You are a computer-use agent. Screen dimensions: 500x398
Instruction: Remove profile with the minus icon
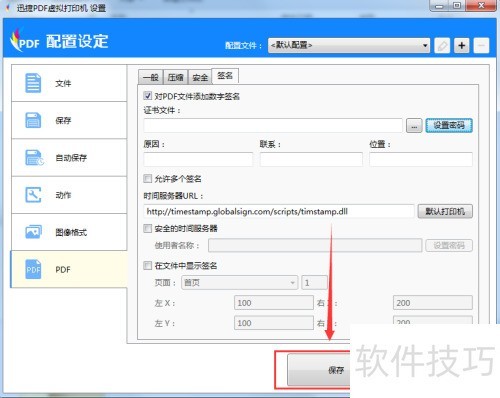point(481,45)
